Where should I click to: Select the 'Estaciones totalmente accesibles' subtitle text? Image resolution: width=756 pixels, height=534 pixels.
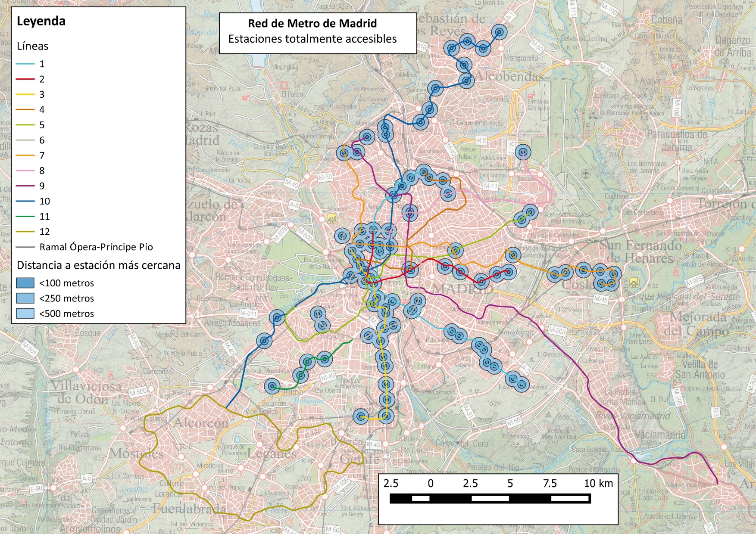pos(312,39)
